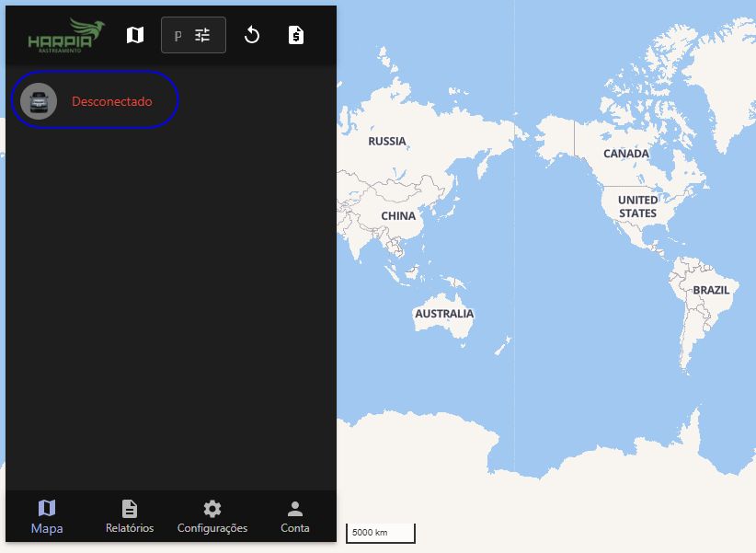The height and width of the screenshot is (553, 756).
Task: Click the China label on the map
Action: [x=398, y=216]
